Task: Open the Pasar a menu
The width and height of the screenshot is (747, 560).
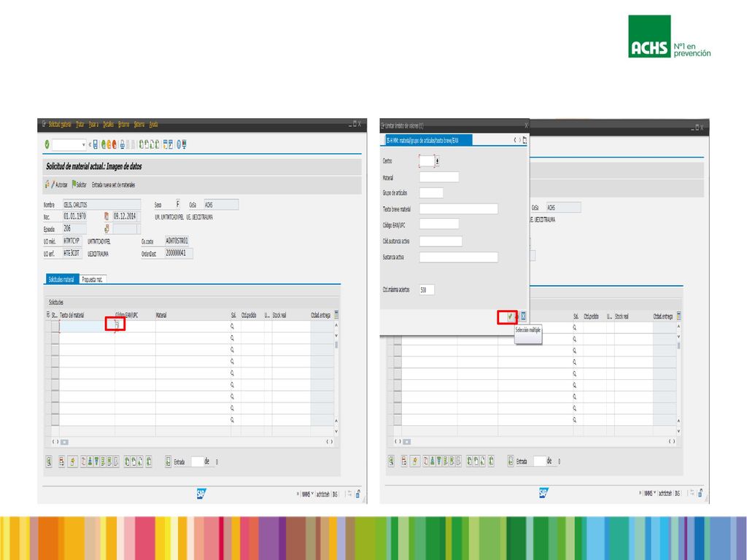Action: [x=93, y=124]
